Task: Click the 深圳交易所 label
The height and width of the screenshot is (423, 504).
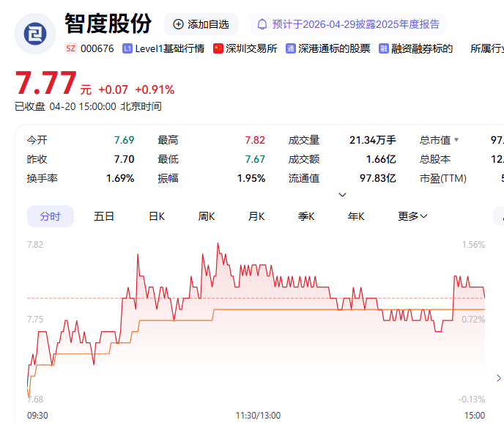Action: point(251,48)
